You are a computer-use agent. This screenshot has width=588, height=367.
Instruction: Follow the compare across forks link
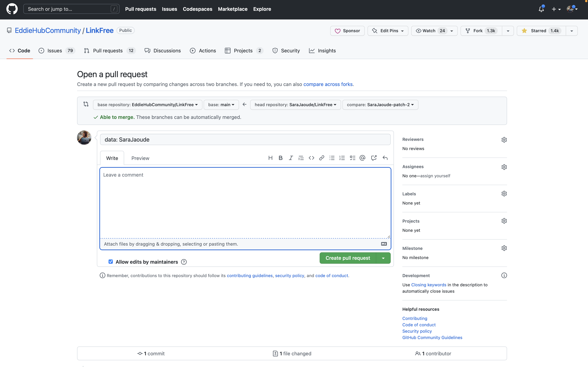[328, 84]
